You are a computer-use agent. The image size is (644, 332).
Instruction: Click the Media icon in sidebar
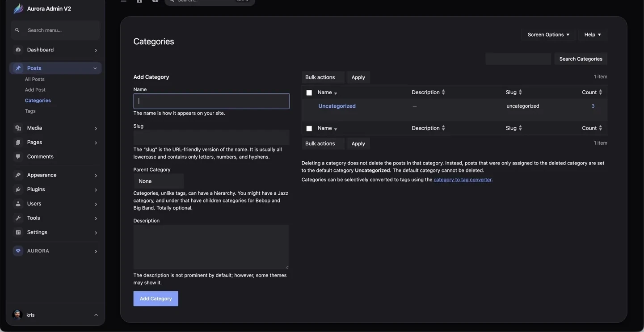18,128
